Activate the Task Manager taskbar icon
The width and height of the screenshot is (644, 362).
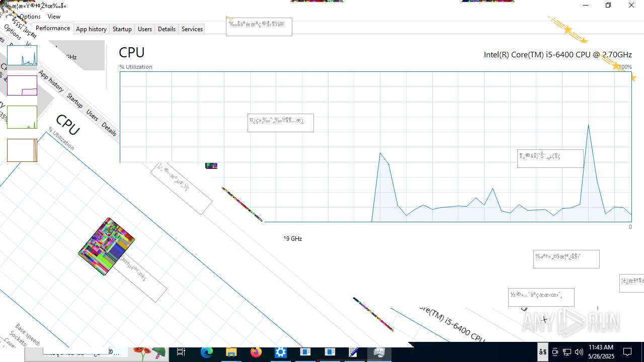coord(379,352)
